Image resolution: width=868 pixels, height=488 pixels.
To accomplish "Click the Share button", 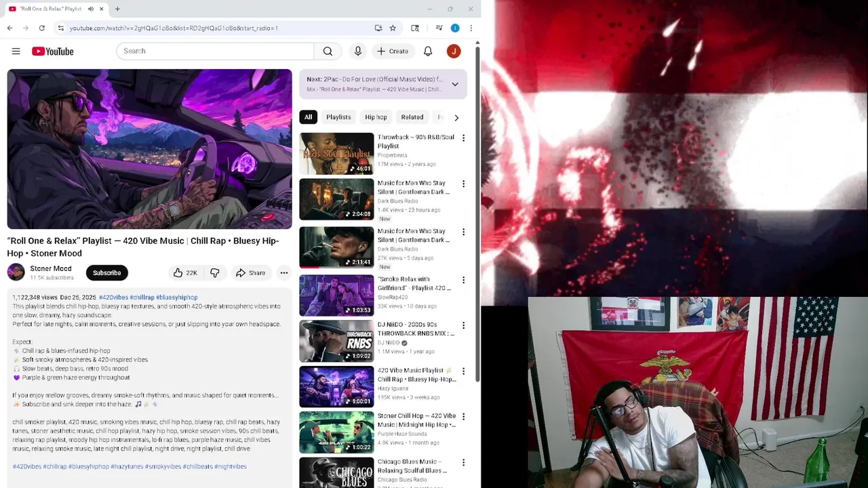I will coord(250,272).
